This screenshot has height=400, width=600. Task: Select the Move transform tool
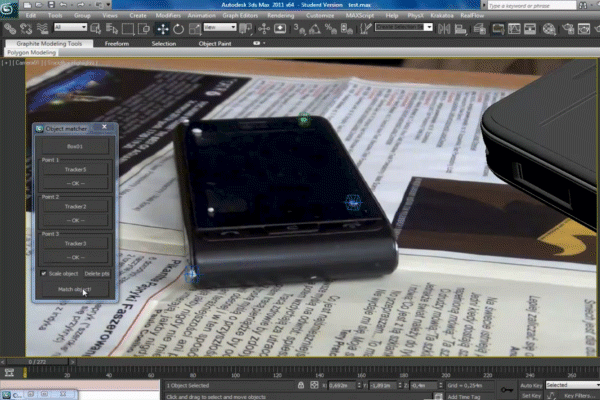(x=163, y=29)
